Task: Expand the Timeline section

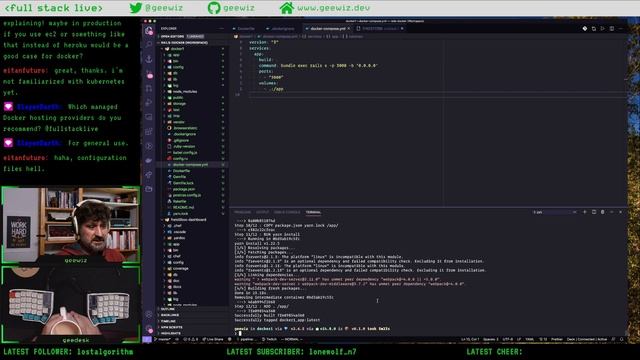Action: click(x=192, y=321)
